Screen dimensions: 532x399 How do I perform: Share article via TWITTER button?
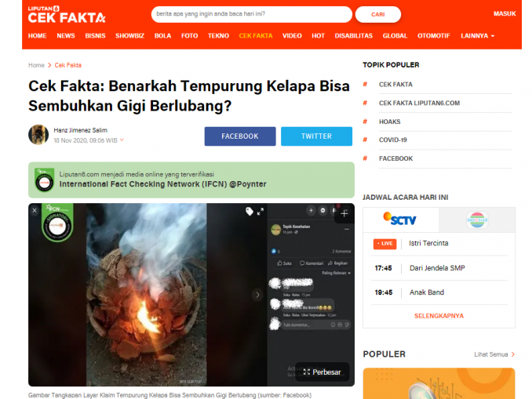(x=316, y=136)
